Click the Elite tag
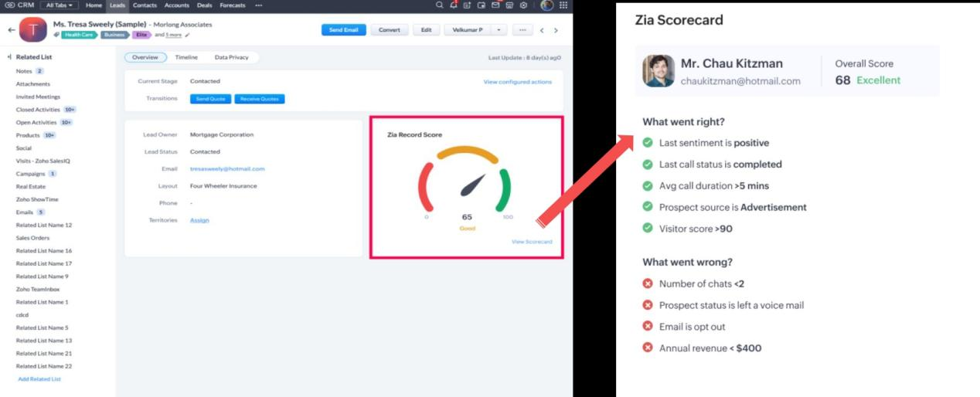 [142, 35]
